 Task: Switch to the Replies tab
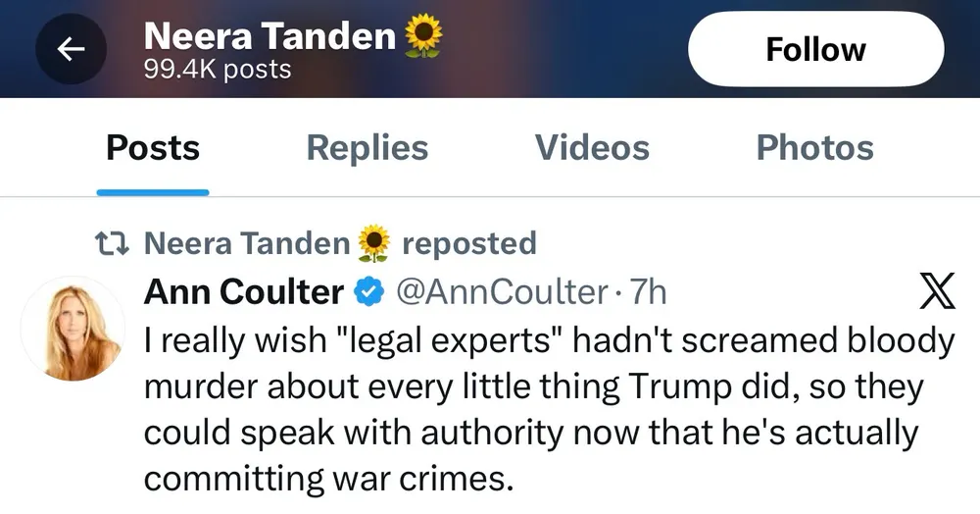click(367, 148)
